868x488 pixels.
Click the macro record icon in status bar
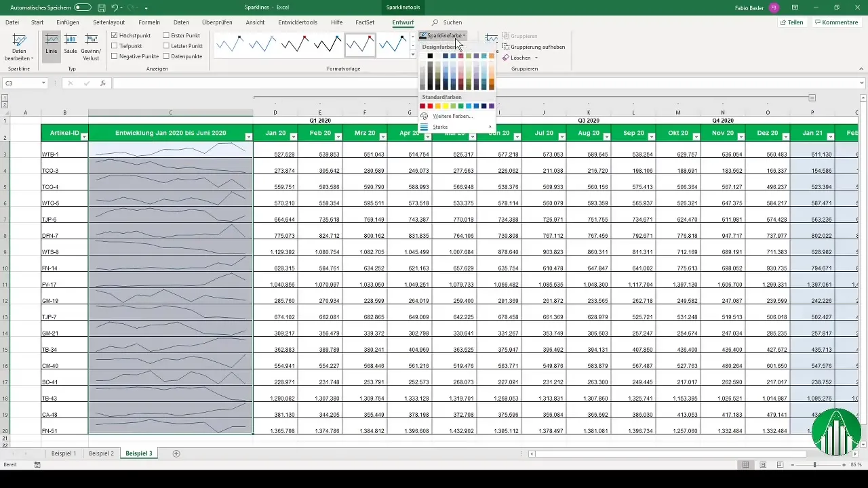37,465
